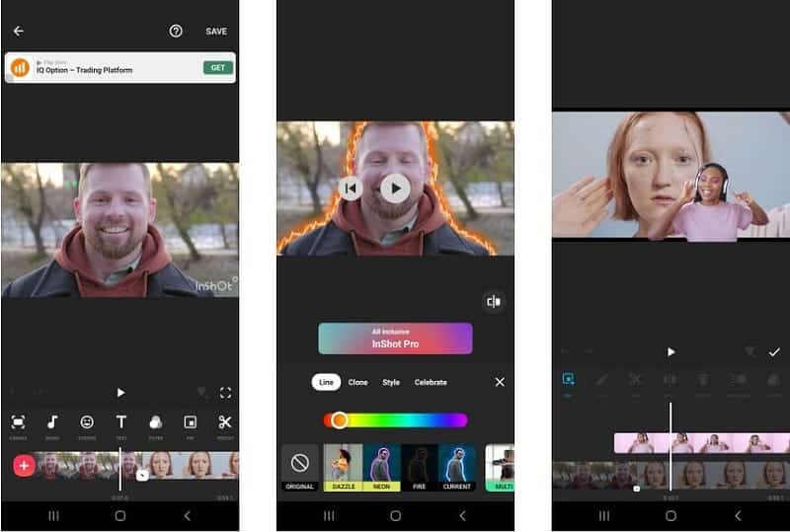Open the Music tool with note icon
The image size is (790, 532).
click(52, 424)
